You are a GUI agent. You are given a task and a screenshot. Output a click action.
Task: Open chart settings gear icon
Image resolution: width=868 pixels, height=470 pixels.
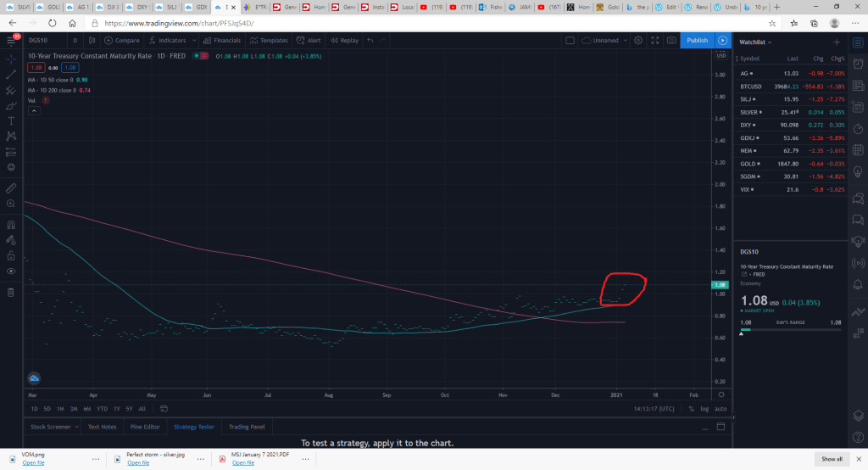[638, 40]
